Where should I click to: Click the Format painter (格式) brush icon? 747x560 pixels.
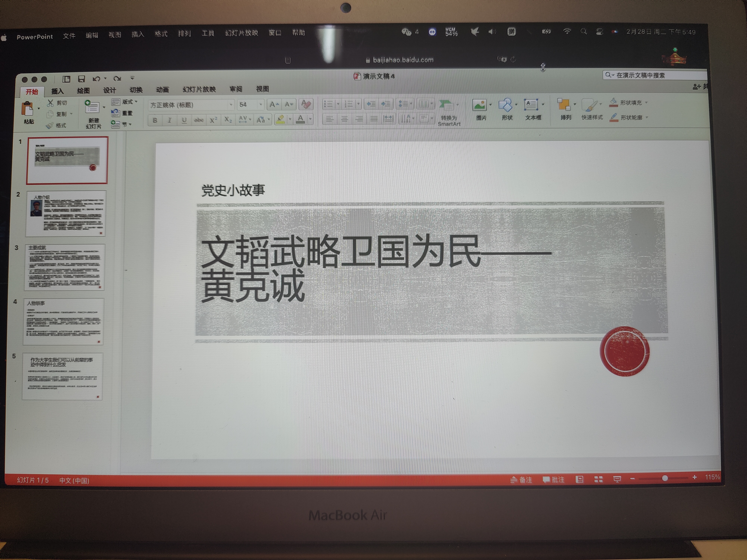(x=50, y=126)
